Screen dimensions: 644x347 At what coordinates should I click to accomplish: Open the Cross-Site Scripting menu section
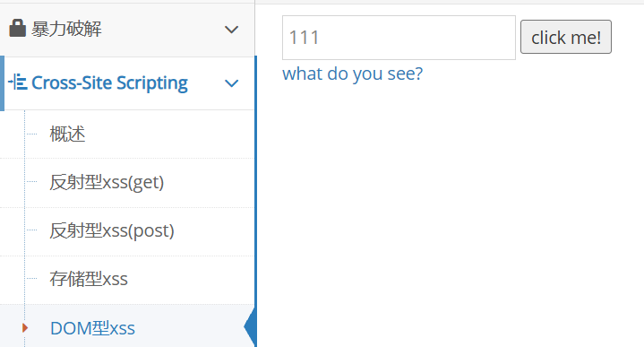coord(127,83)
